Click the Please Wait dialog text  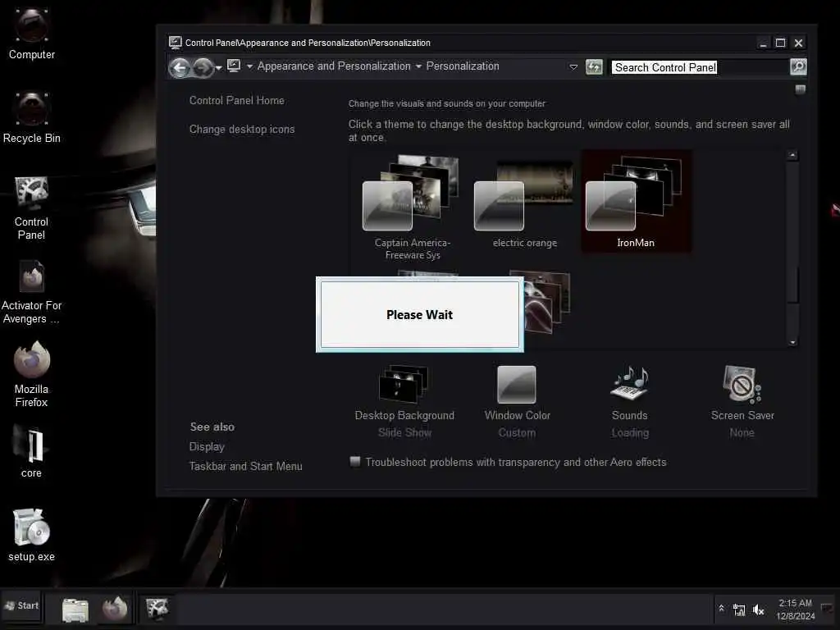(x=419, y=314)
